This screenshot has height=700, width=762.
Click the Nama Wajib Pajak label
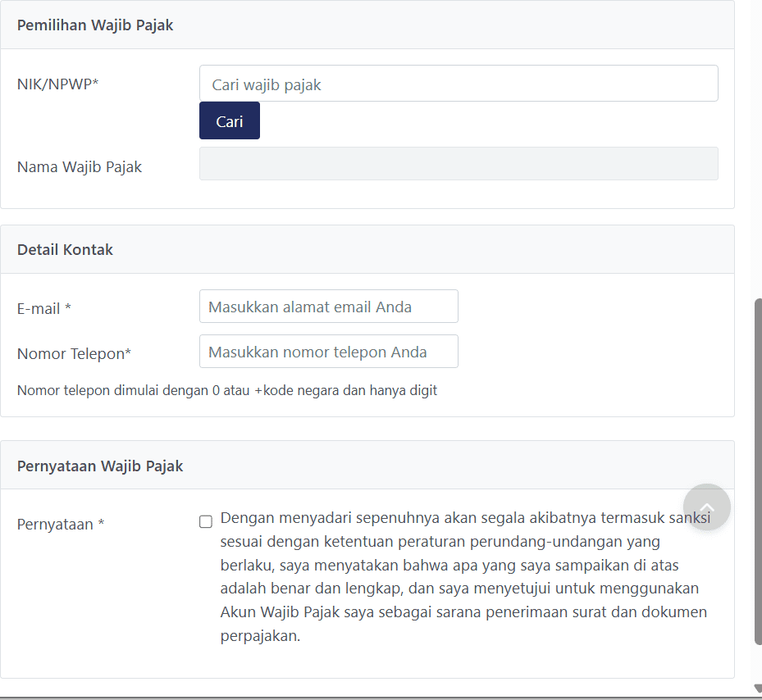[80, 167]
